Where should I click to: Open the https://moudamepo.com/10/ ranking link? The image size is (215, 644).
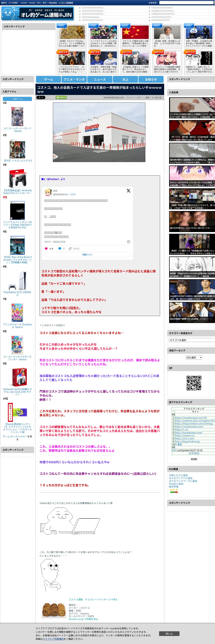click(x=191, y=418)
